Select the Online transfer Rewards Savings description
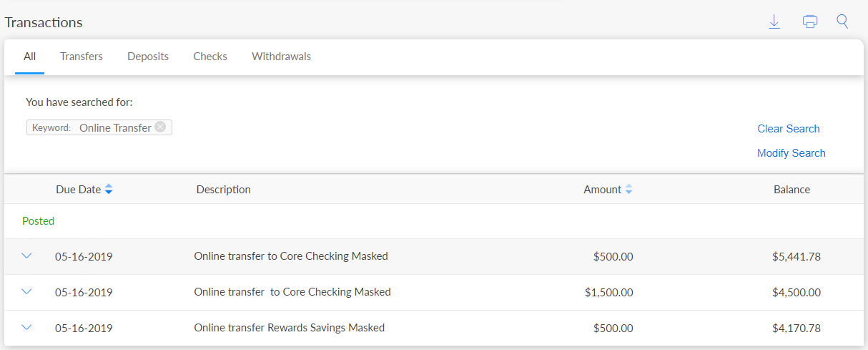Screen dimensions: 868x350 coord(289,328)
